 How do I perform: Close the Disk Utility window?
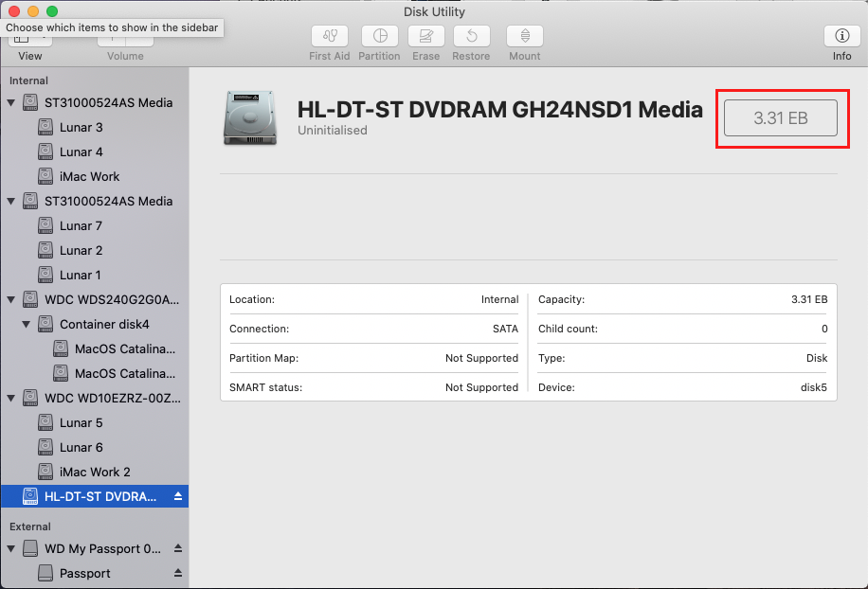pyautogui.click(x=14, y=11)
